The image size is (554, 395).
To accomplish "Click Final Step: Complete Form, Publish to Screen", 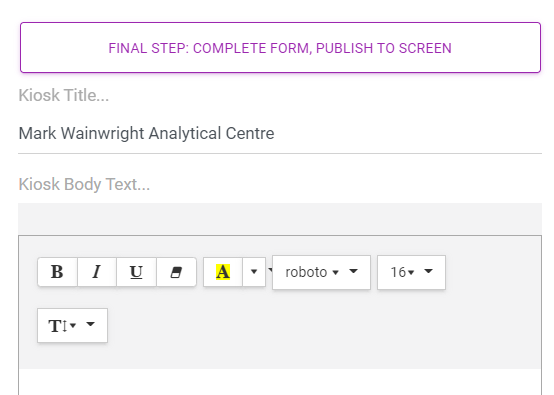I will pos(280,48).
